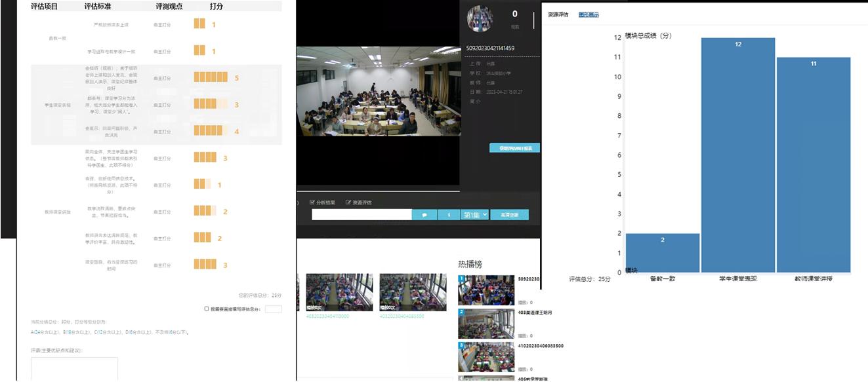Click rank 1 badge in 热播榜 list
Screen dimensions: 868x382
461,279
